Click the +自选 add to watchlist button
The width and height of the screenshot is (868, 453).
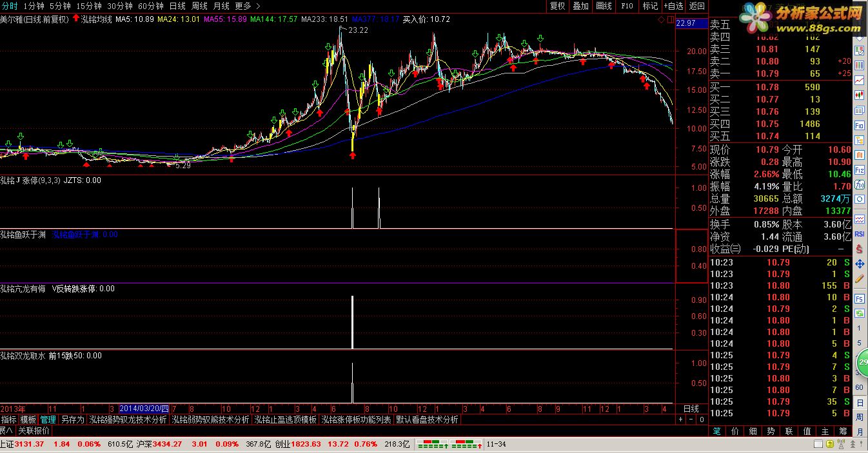[674, 6]
